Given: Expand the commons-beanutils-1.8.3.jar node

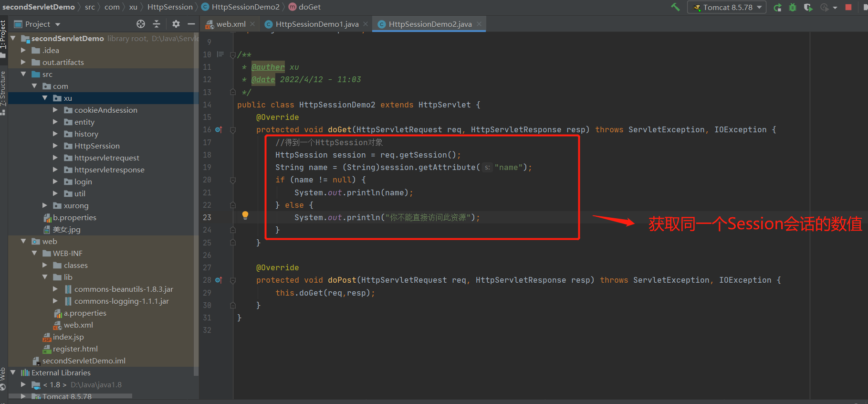Looking at the screenshot, I should pyautogui.click(x=55, y=289).
